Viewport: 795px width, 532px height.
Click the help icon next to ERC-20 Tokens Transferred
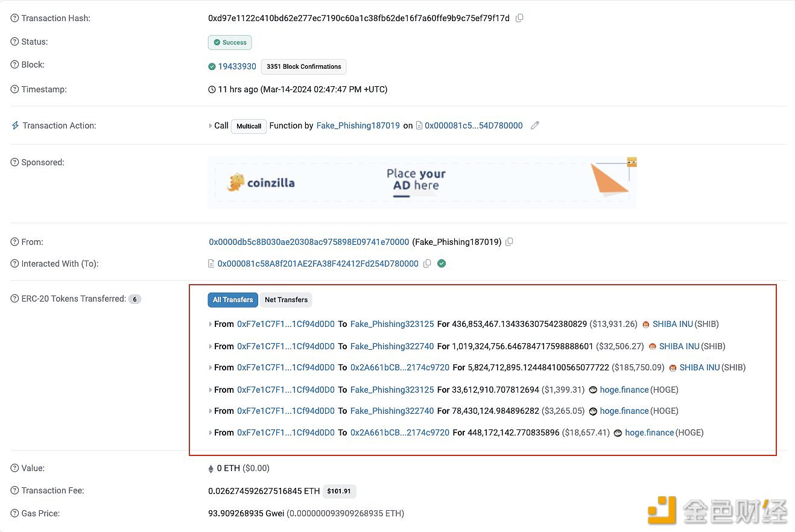click(14, 299)
